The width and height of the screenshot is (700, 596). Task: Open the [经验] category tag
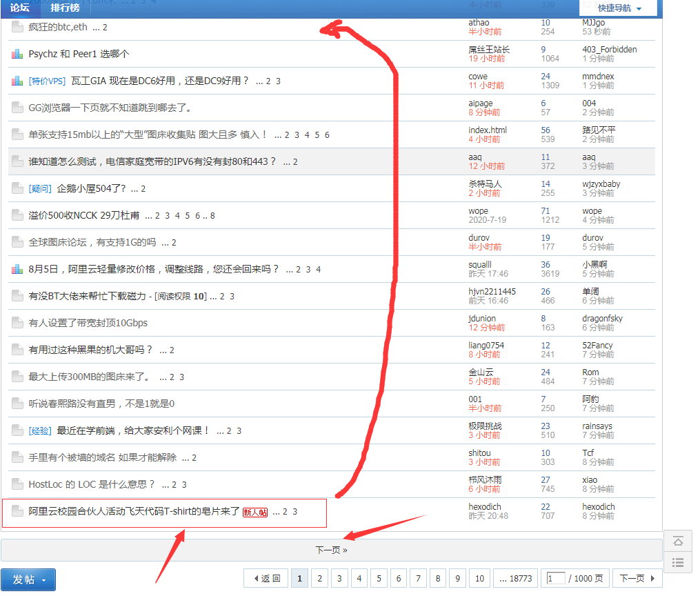(x=40, y=430)
